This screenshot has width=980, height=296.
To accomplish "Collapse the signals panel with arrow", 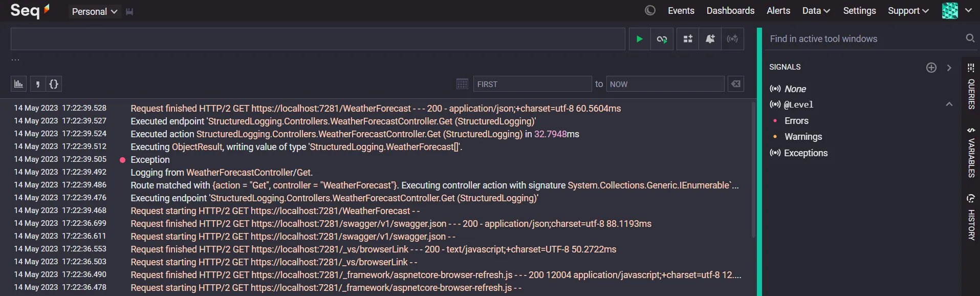I will tap(949, 68).
